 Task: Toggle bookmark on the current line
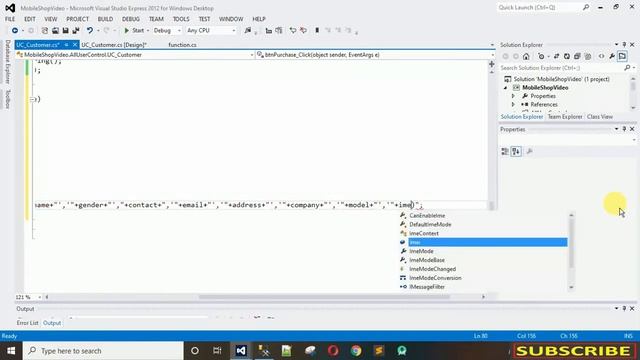coord(317,31)
